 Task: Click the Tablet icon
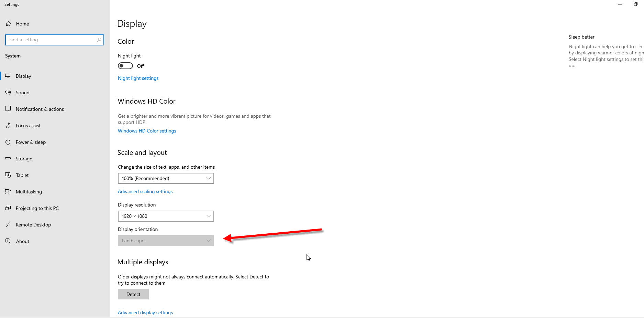8,175
